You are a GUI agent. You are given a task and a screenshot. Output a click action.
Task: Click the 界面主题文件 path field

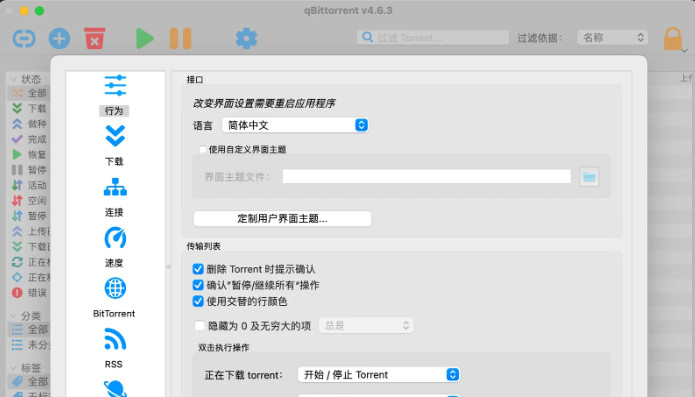pos(426,176)
